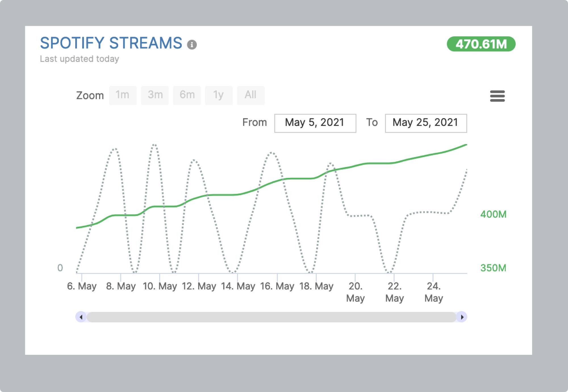This screenshot has height=392, width=568.
Task: Click the 'Last updated today' text
Action: coord(80,59)
